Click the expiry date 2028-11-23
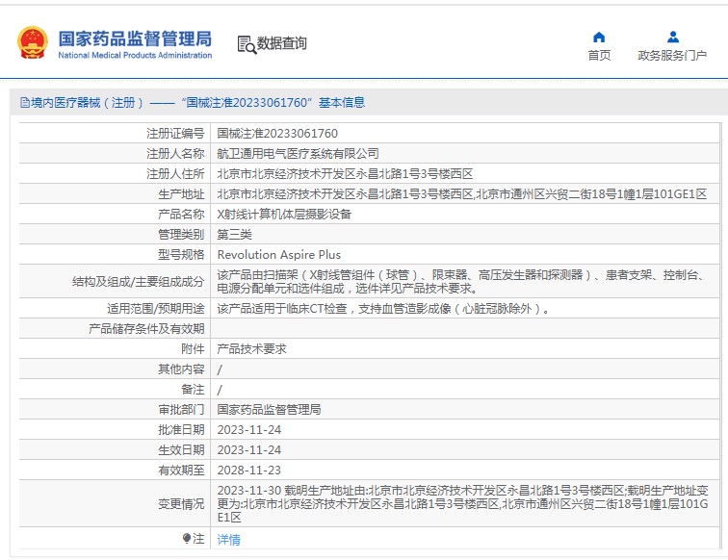Screen dimensions: 728x560 coord(249,470)
